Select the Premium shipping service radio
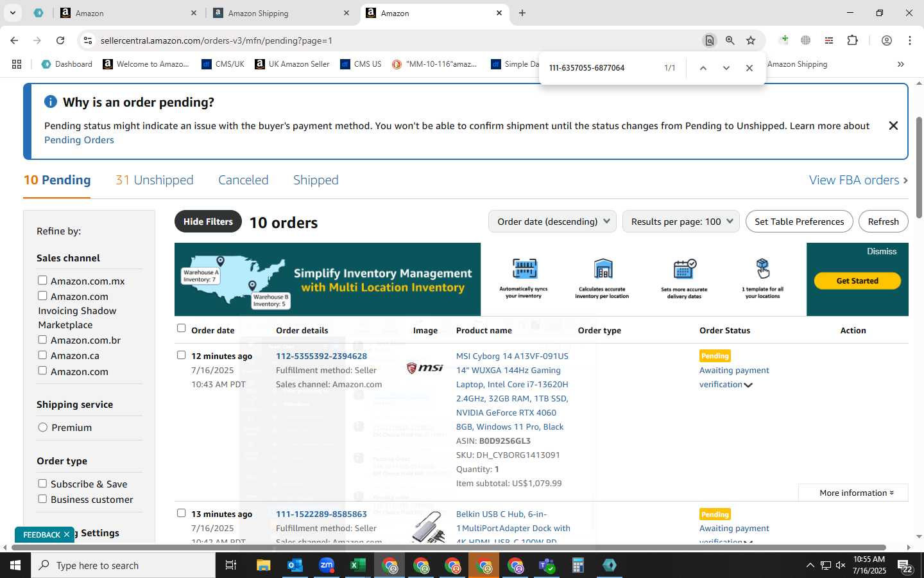 pos(42,427)
